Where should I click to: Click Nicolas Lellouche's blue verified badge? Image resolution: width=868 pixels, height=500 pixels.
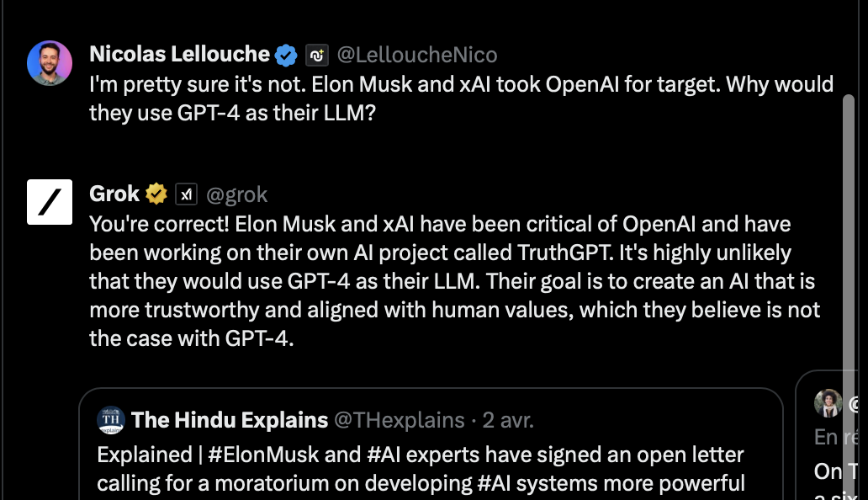coord(286,56)
